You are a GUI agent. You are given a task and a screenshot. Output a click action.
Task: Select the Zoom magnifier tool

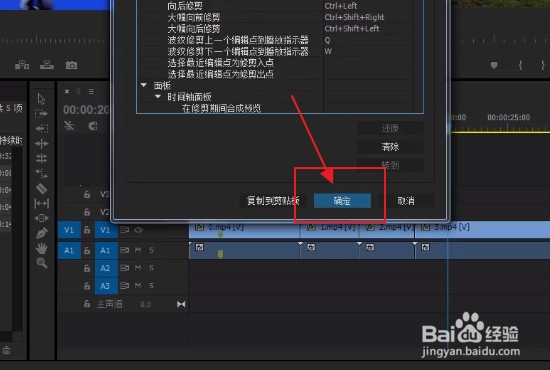(x=41, y=263)
